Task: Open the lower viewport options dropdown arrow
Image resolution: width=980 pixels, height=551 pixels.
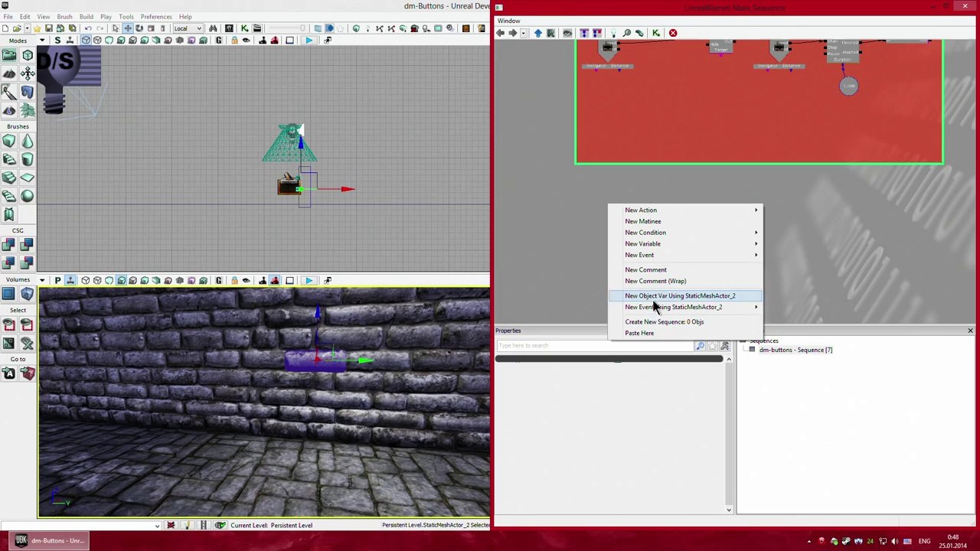Action: pyautogui.click(x=43, y=280)
